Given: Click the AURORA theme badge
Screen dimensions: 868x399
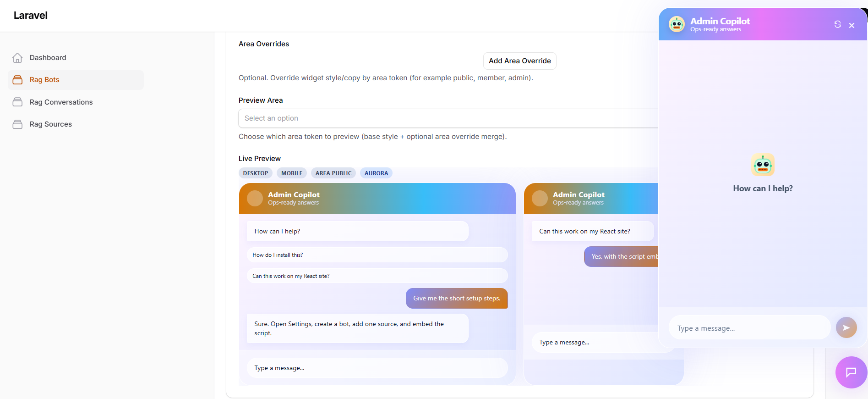Looking at the screenshot, I should (x=376, y=173).
